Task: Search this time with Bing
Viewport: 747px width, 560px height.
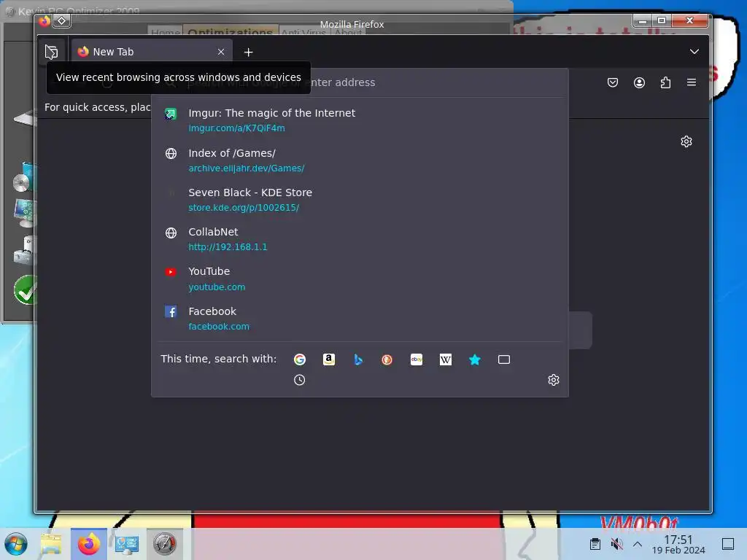Action: pos(357,359)
